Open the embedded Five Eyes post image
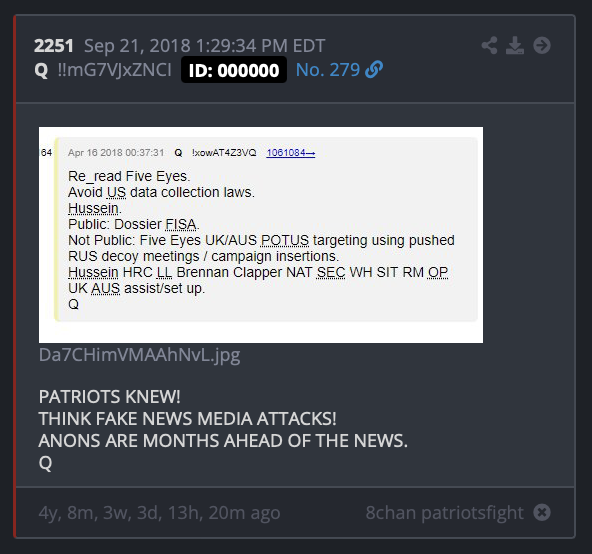Viewport: 592px width, 554px height. point(261,235)
